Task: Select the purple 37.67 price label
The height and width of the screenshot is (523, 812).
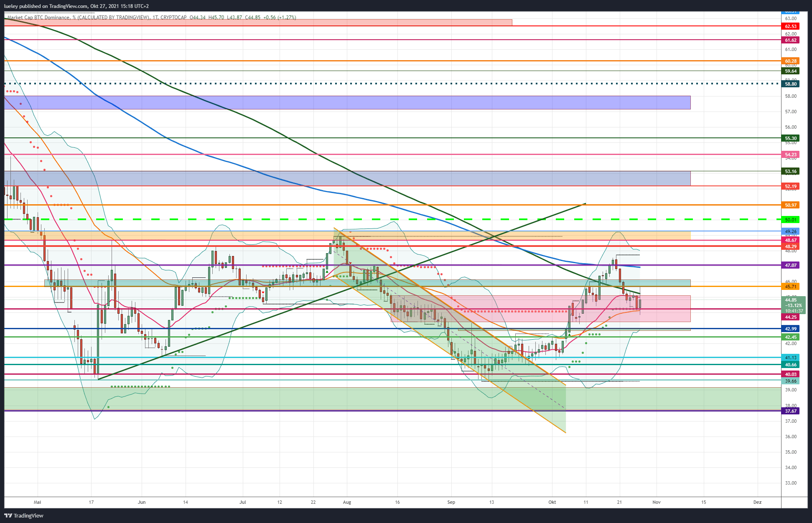Action: [x=790, y=411]
